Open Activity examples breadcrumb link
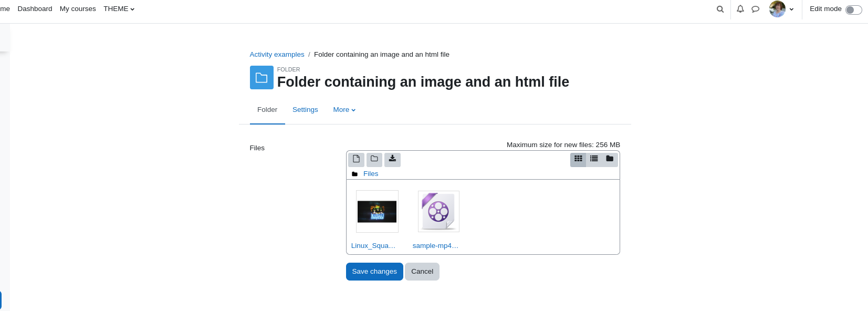The height and width of the screenshot is (311, 868). [x=277, y=55]
